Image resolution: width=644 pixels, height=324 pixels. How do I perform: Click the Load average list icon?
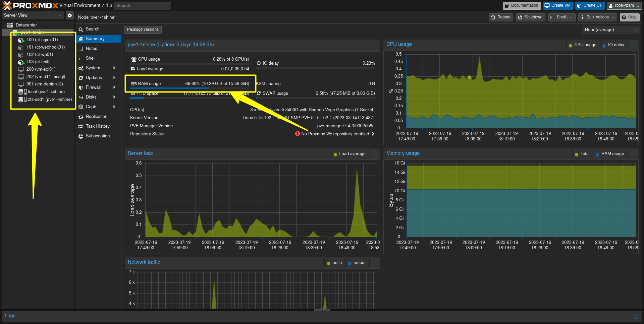point(133,69)
